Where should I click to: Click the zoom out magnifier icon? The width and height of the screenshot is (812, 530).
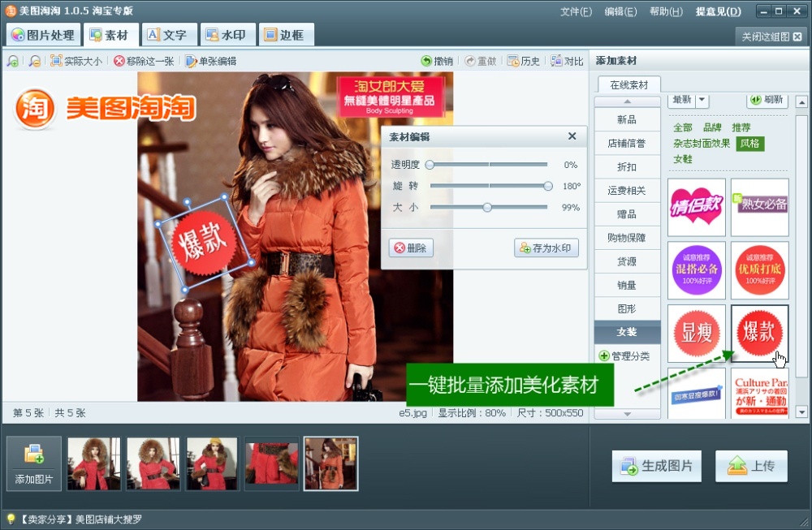tap(34, 61)
